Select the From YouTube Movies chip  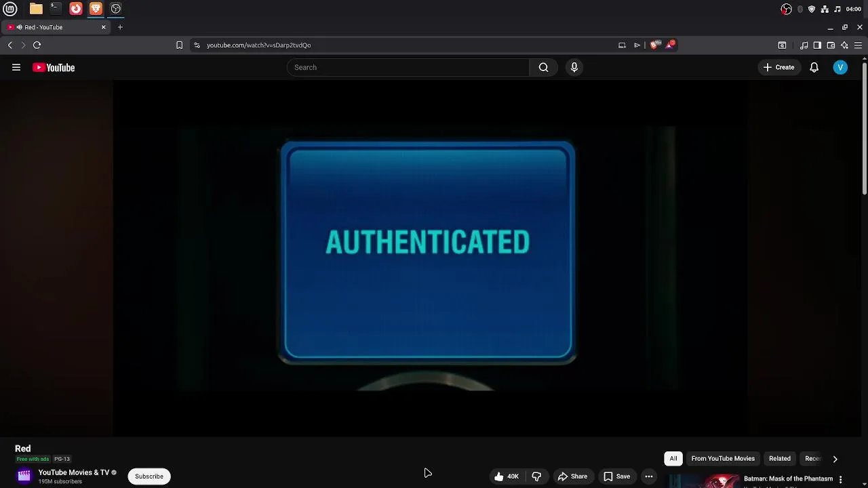coord(723,459)
